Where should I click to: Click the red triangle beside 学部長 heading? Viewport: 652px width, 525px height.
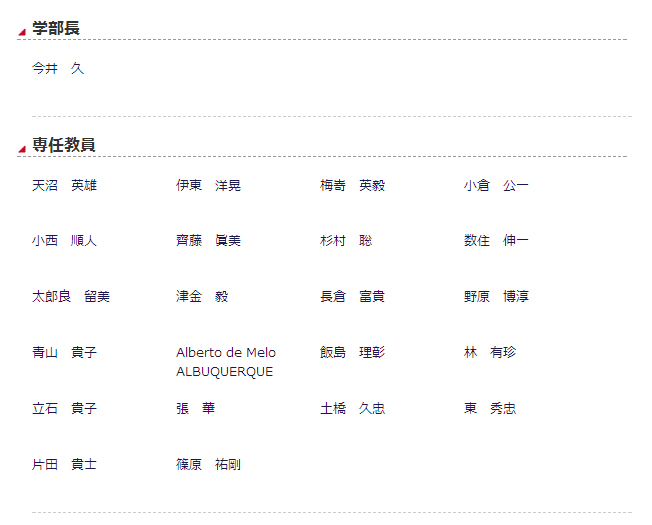coord(22,33)
